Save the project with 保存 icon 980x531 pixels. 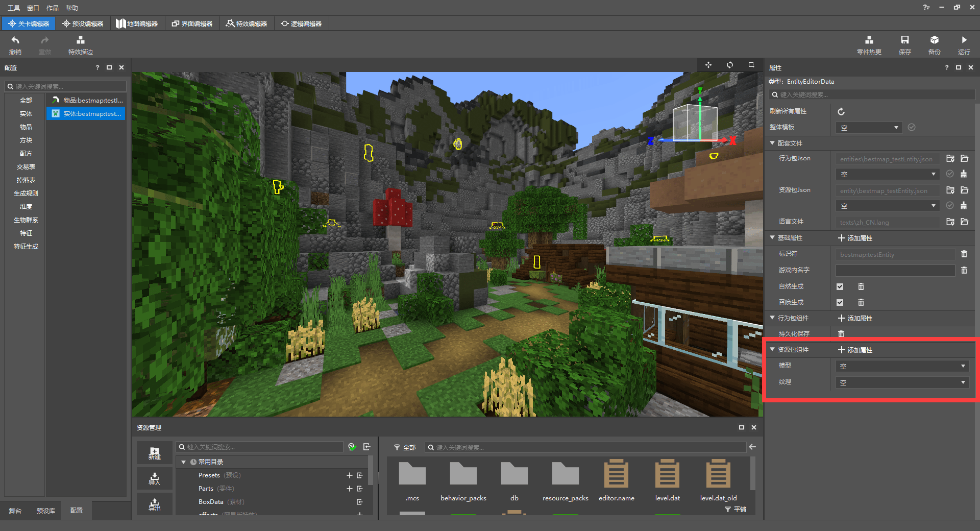(904, 40)
